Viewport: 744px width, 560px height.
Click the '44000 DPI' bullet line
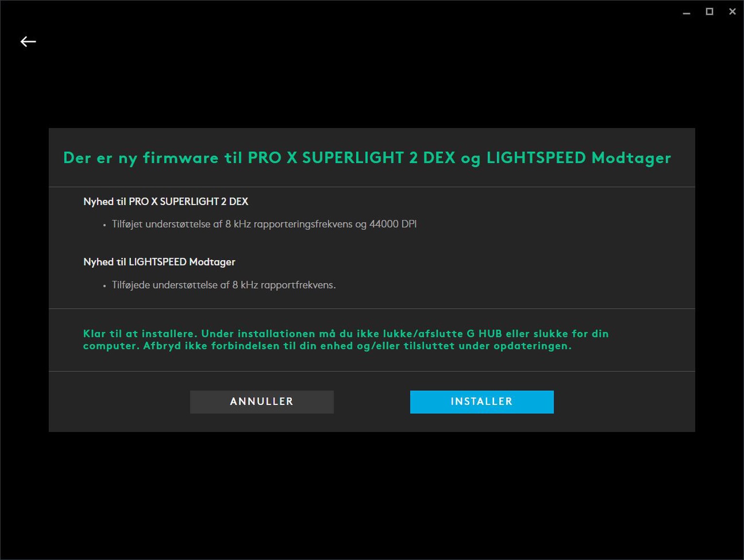264,224
